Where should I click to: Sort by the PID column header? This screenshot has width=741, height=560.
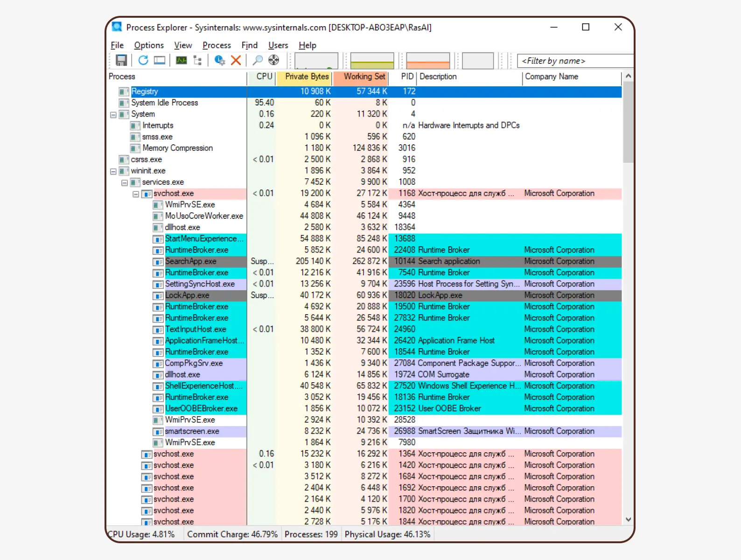(x=403, y=77)
